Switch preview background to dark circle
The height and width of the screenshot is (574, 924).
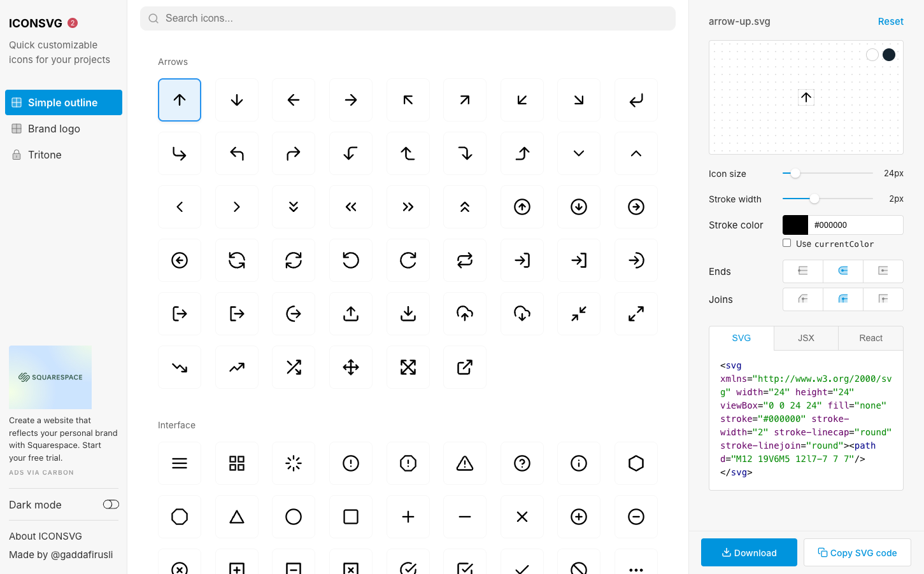tap(888, 54)
